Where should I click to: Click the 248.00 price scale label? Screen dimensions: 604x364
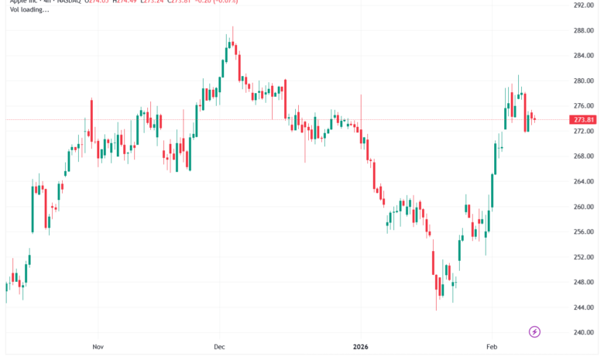pyautogui.click(x=583, y=283)
